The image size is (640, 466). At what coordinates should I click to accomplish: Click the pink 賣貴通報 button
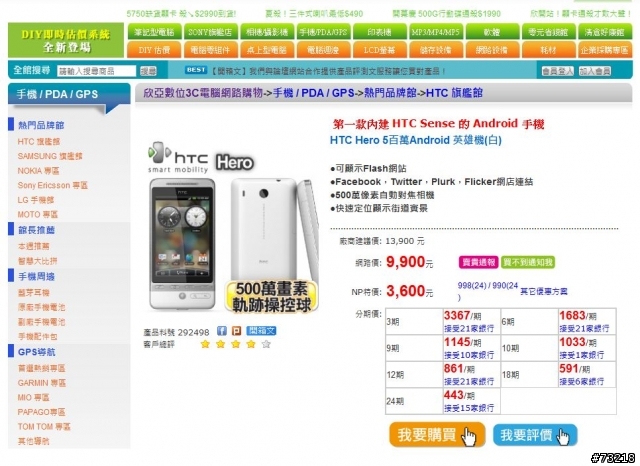click(478, 262)
